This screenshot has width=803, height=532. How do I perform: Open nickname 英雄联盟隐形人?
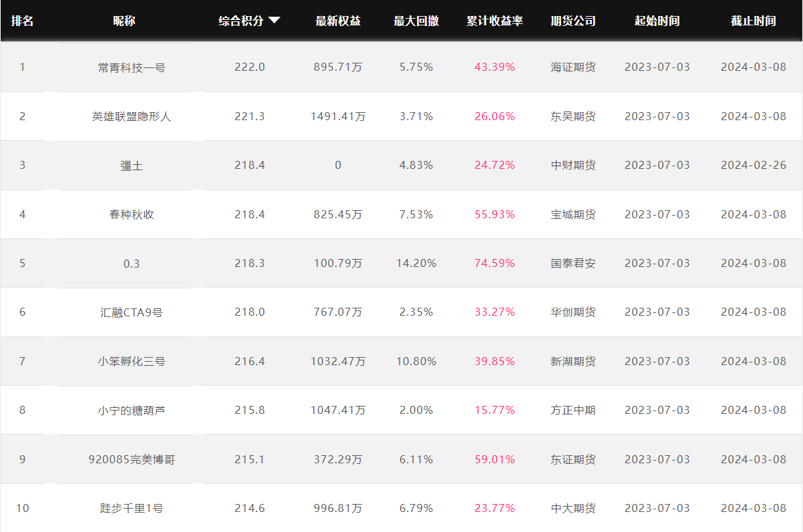[132, 116]
